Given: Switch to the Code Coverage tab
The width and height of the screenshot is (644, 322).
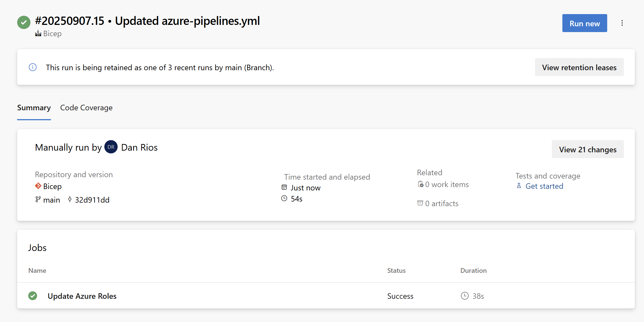Looking at the screenshot, I should pyautogui.click(x=86, y=108).
